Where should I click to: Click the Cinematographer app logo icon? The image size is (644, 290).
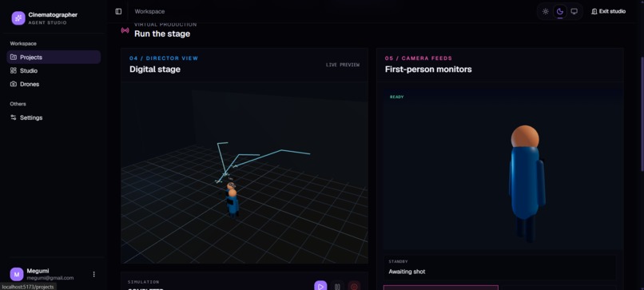coord(18,18)
